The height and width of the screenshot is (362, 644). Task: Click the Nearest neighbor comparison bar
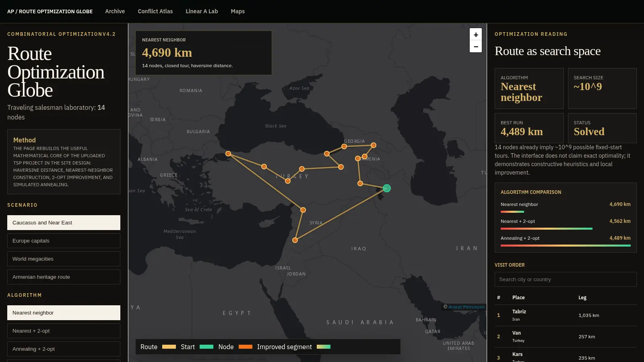click(512, 212)
